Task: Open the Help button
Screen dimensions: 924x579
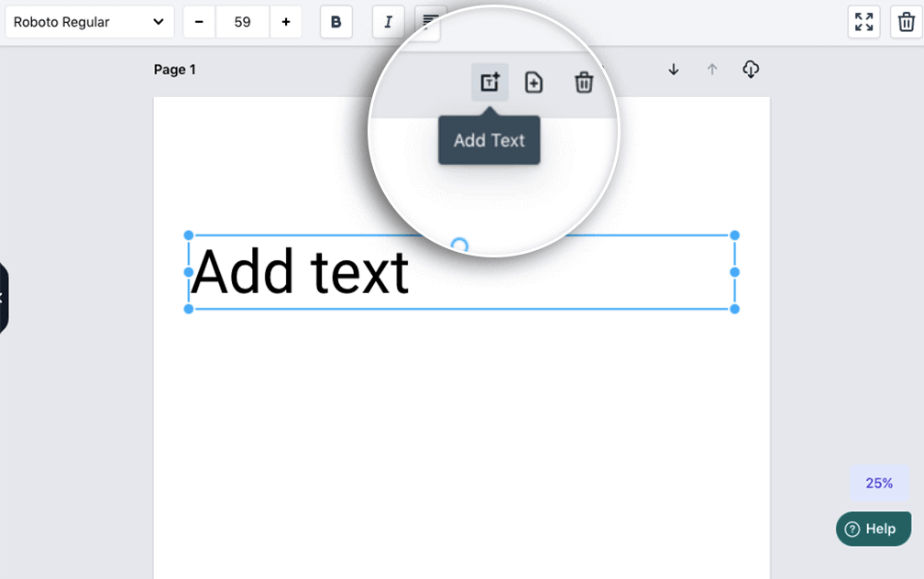Action: pyautogui.click(x=873, y=529)
